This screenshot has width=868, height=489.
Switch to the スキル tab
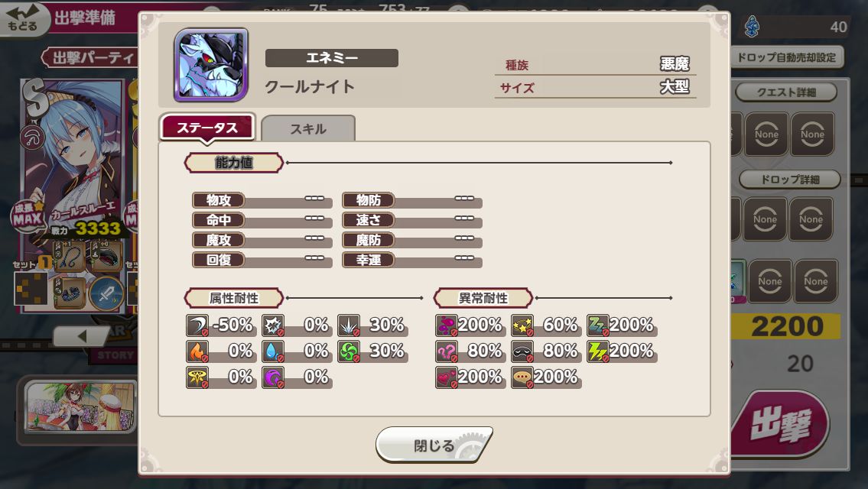(308, 128)
